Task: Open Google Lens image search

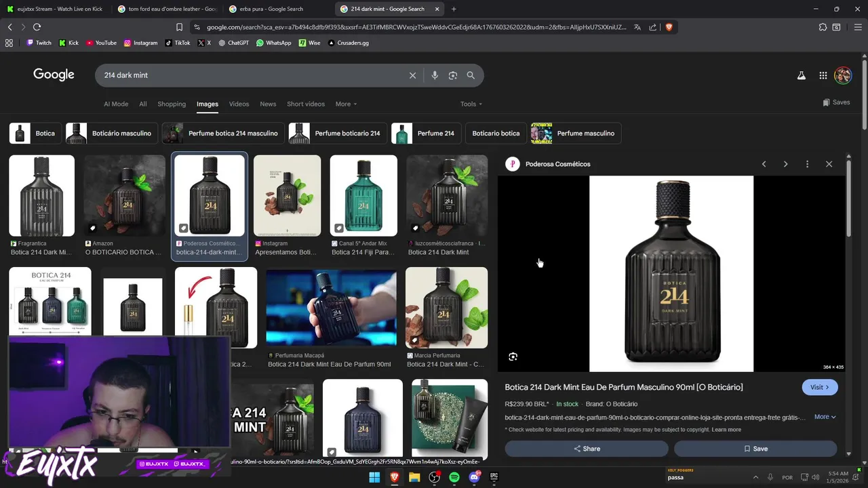Action: point(453,75)
